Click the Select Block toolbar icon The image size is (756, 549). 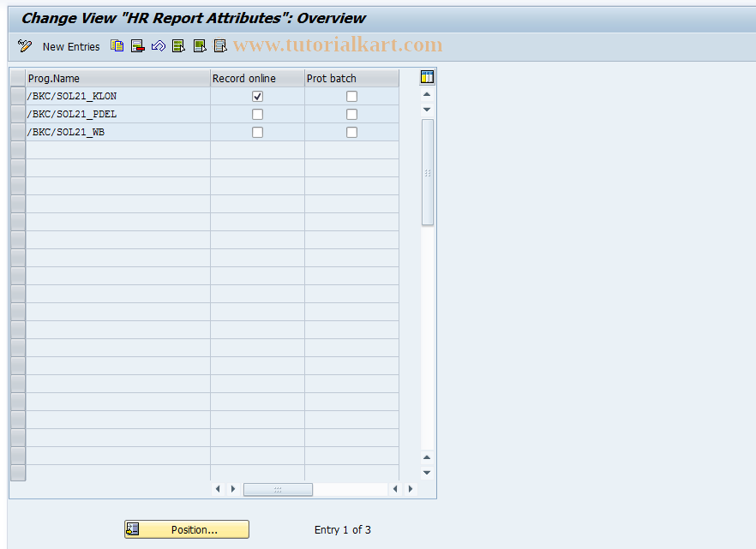[200, 46]
